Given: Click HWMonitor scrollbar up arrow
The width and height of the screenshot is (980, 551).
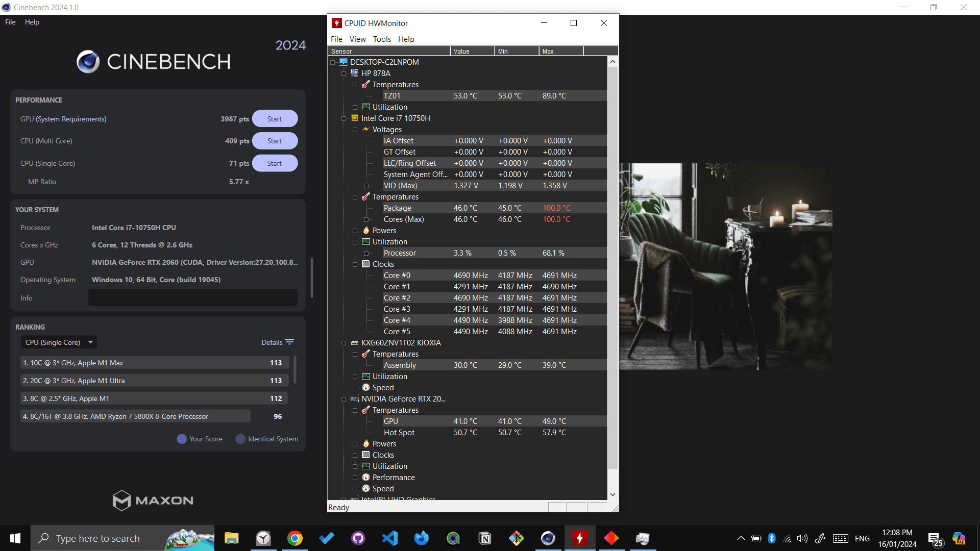Looking at the screenshot, I should click(x=612, y=62).
